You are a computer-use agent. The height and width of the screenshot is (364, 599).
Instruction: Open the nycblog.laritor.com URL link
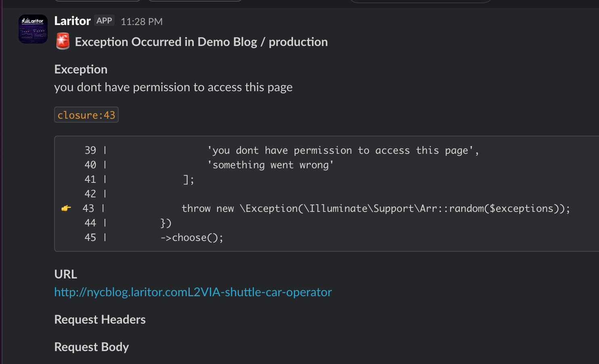tap(193, 292)
